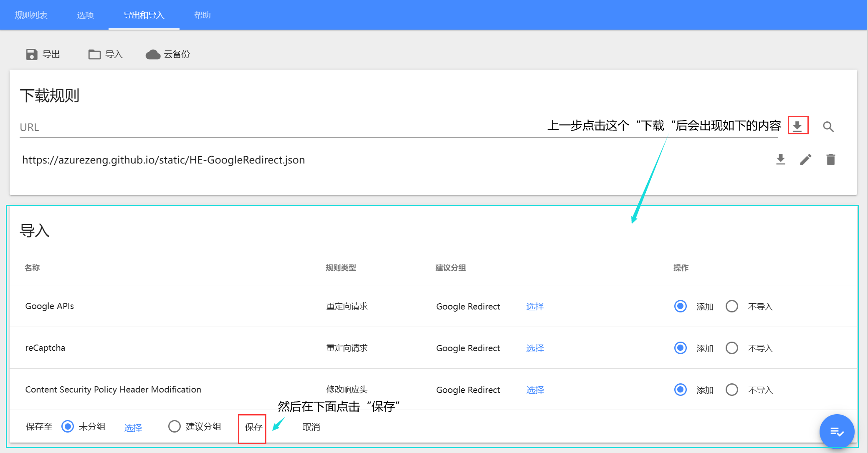Open the 帮助 tab

pos(202,15)
